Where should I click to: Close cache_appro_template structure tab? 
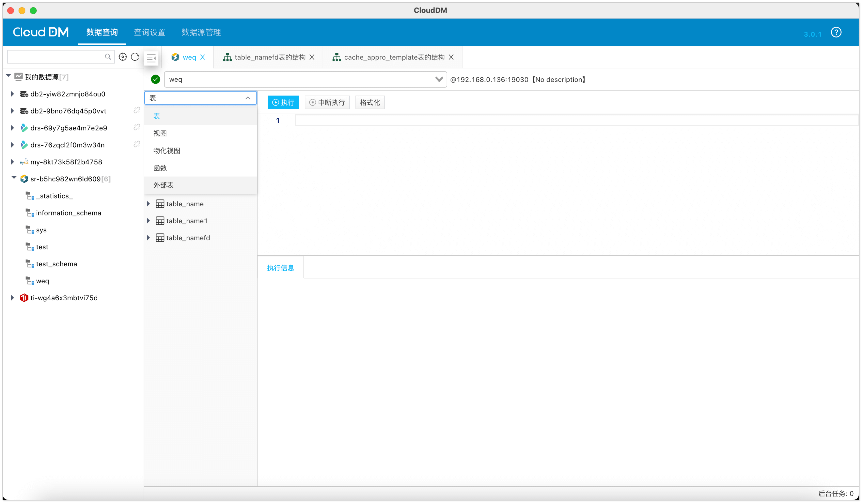pyautogui.click(x=451, y=57)
